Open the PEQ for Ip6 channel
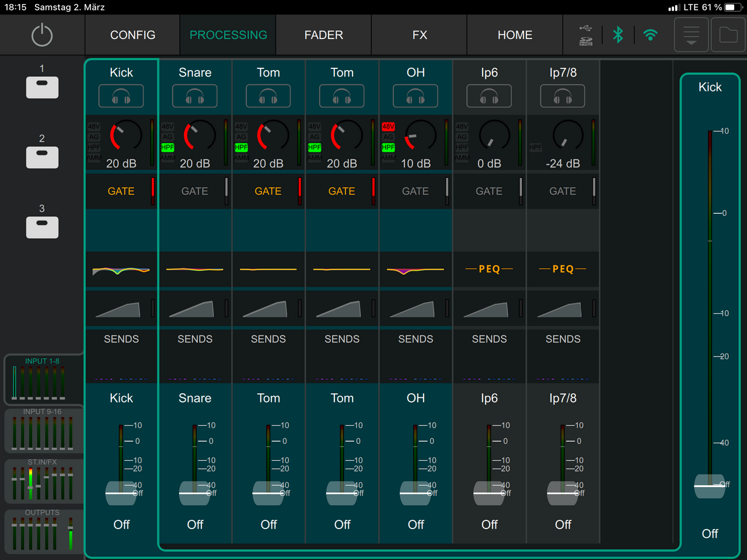The height and width of the screenshot is (560, 747). [x=489, y=269]
